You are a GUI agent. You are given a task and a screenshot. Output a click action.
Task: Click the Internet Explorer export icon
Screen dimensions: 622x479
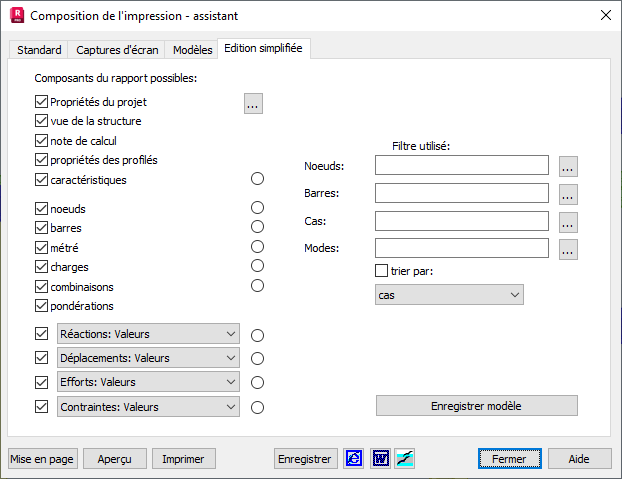(x=355, y=459)
